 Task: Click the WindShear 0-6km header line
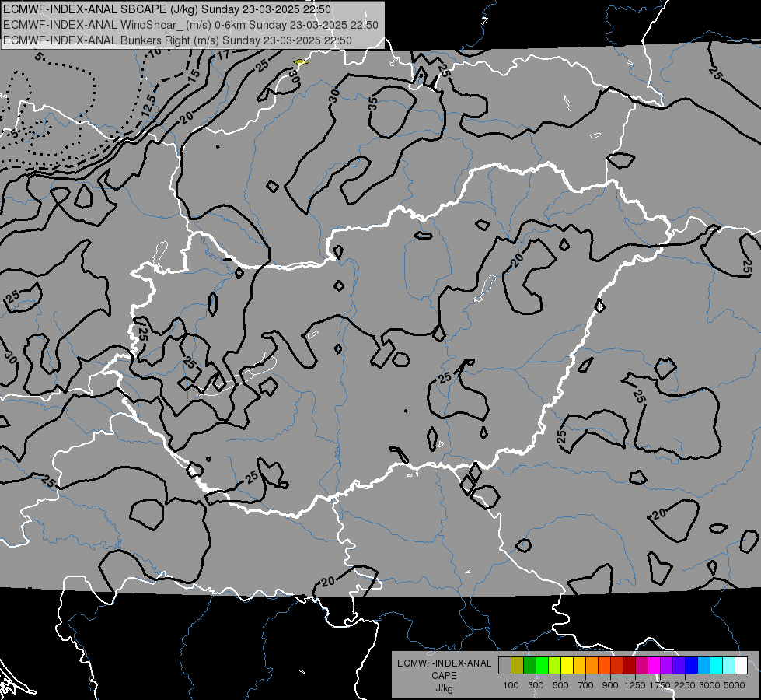pyautogui.click(x=190, y=25)
